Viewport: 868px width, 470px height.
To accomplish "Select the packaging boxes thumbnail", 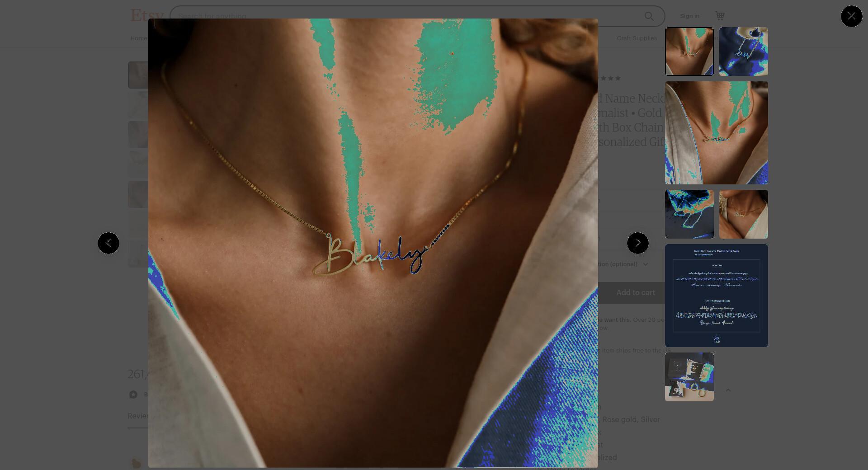I will pos(689,377).
